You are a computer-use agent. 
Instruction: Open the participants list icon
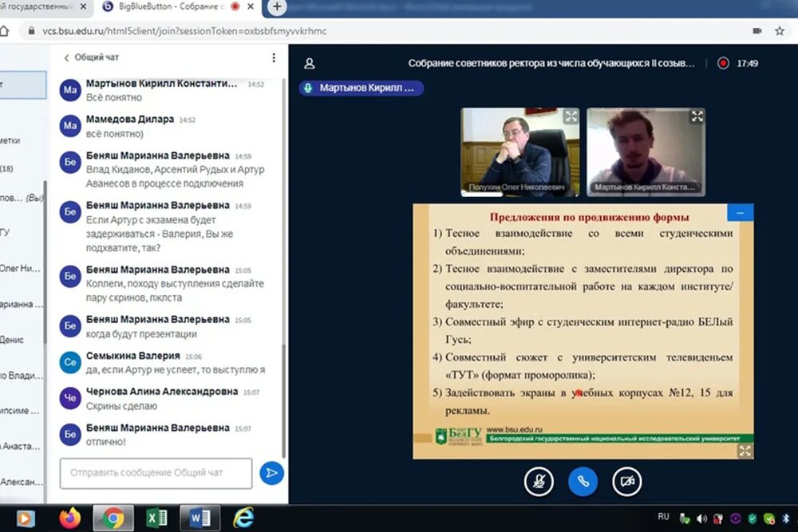click(x=310, y=63)
